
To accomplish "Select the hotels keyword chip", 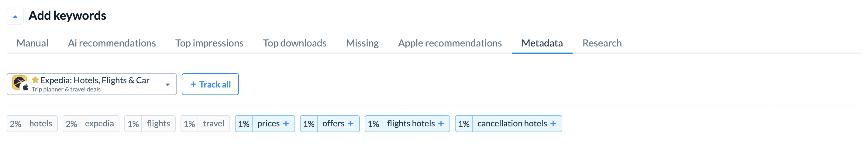I will pos(32,124).
